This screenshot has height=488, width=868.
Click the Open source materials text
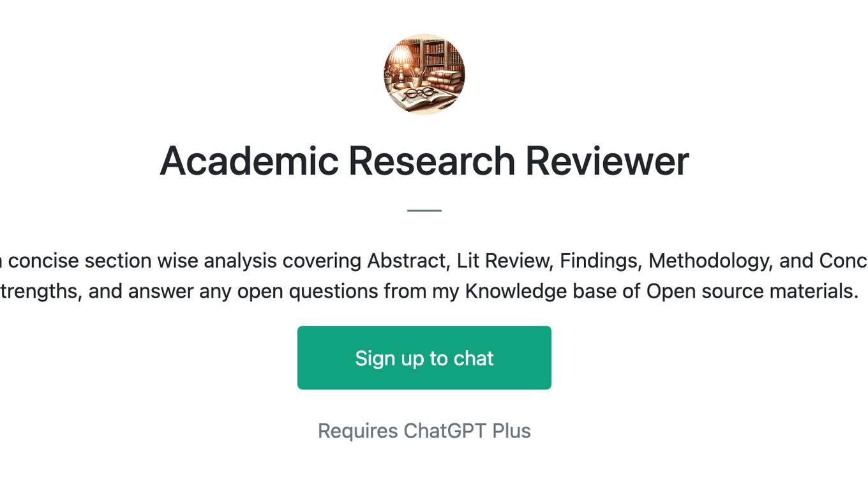coord(752,291)
